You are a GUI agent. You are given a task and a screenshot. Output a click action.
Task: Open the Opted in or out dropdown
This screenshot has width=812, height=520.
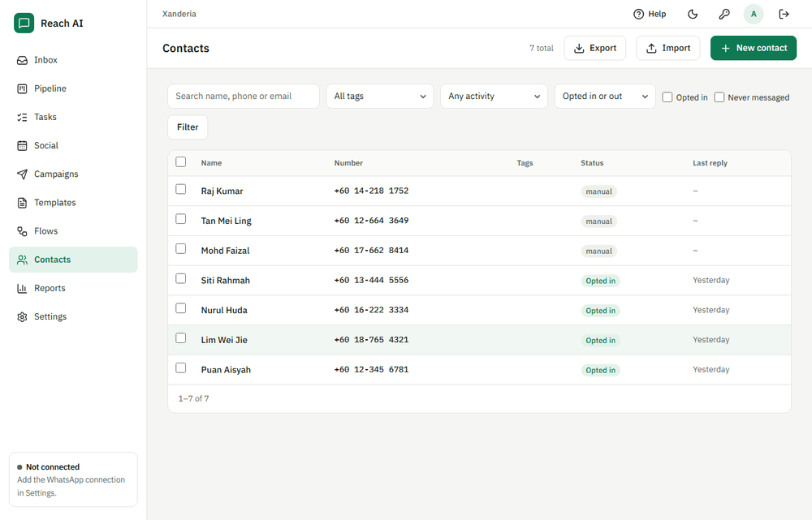(605, 97)
